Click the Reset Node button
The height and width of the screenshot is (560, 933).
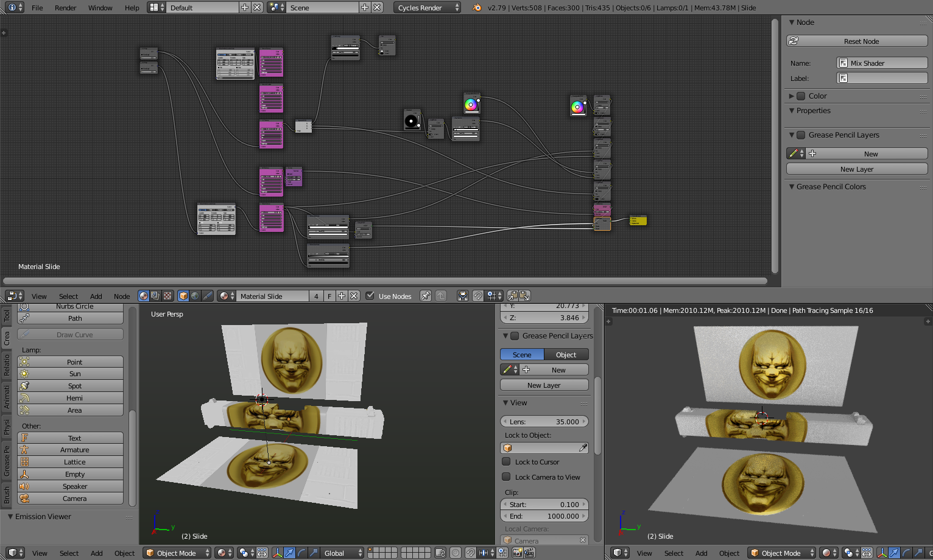click(857, 41)
